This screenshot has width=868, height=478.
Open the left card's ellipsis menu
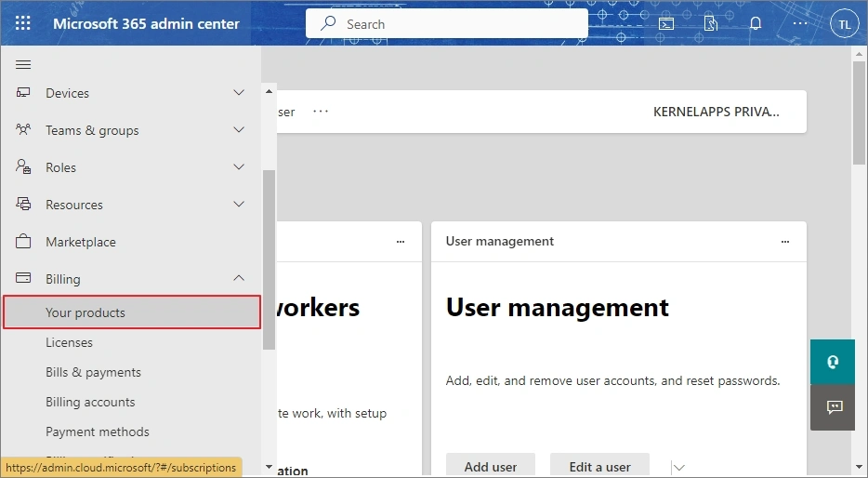click(401, 242)
